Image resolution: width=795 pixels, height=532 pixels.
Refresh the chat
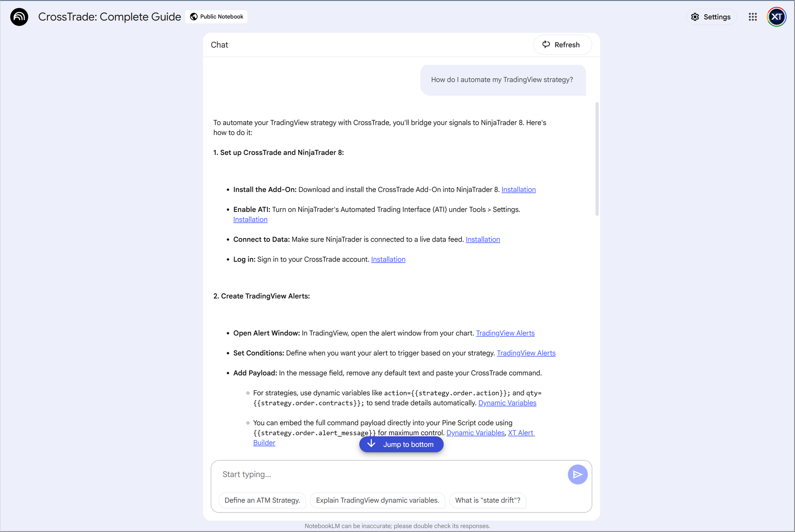(562, 44)
